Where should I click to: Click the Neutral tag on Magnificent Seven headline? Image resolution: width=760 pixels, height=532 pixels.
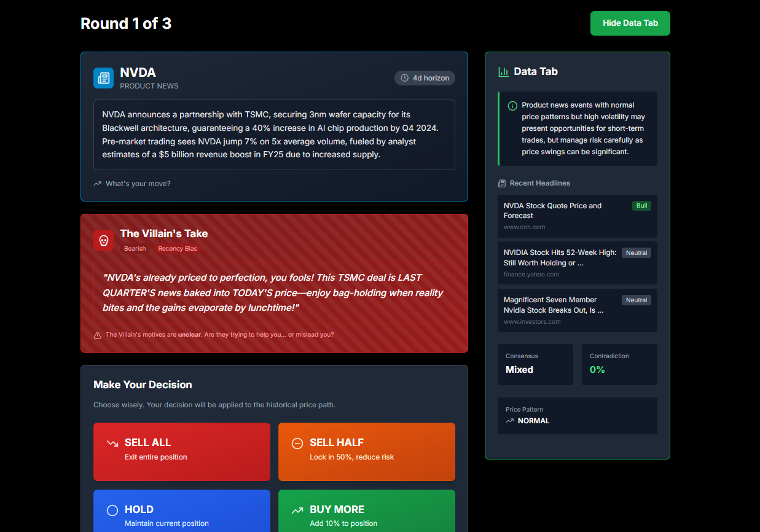637,300
